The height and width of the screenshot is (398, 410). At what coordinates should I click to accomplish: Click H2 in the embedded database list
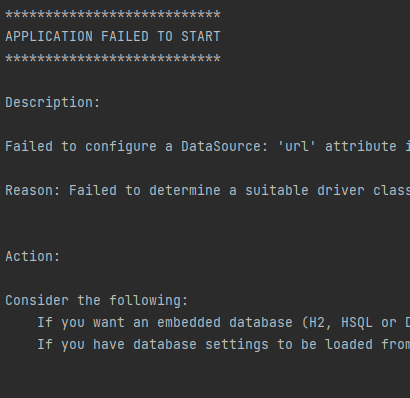317,323
